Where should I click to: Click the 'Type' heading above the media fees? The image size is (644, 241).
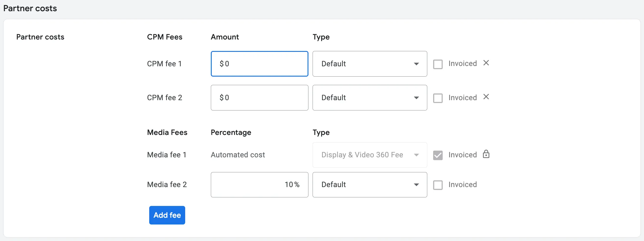pyautogui.click(x=321, y=133)
